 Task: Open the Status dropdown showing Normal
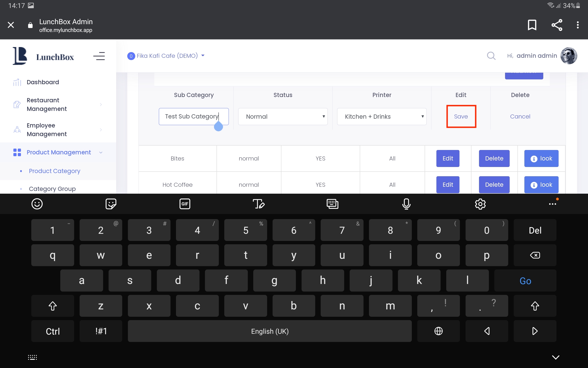point(283,117)
